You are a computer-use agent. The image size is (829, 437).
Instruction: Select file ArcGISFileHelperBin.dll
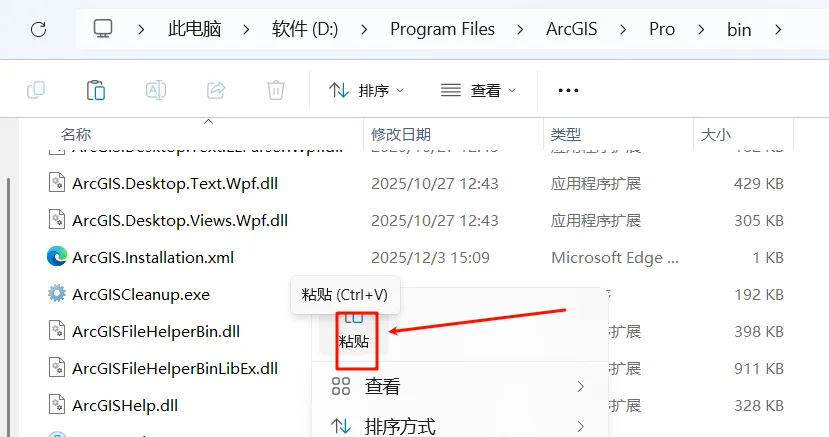[x=156, y=331]
